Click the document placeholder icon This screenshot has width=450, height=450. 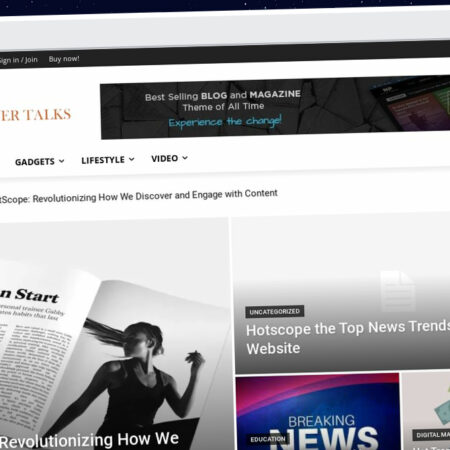pos(397,291)
